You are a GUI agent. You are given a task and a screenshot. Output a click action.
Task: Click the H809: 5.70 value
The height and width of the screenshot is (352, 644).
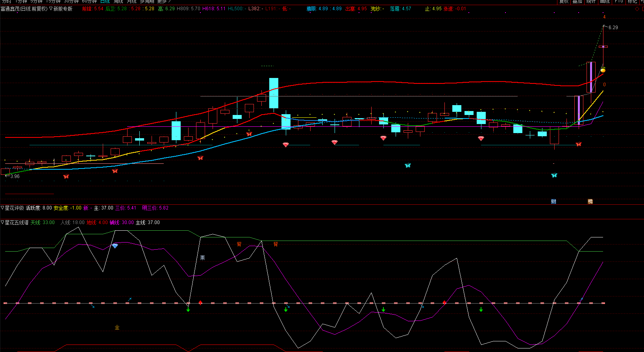tap(188, 9)
